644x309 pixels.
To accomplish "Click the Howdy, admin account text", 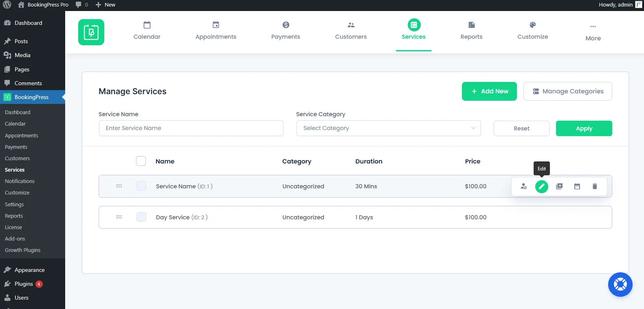I will point(615,5).
